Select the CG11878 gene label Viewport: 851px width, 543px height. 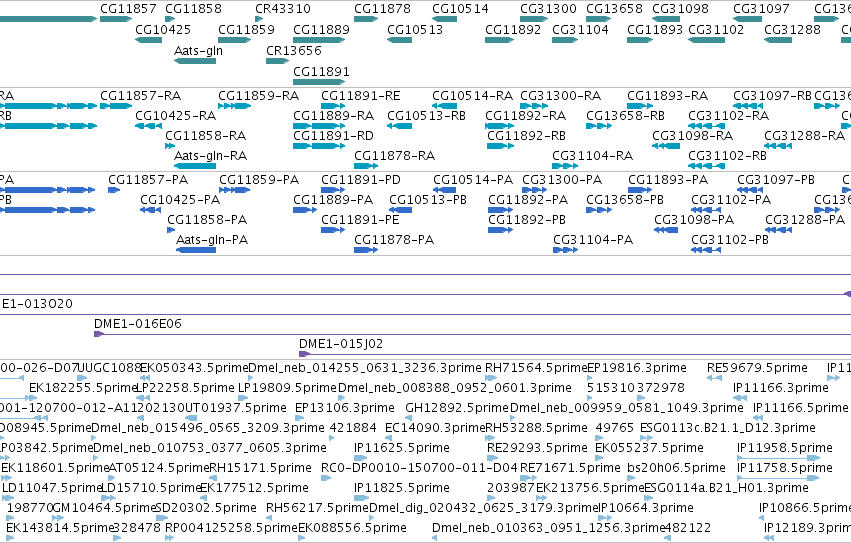coord(382,9)
